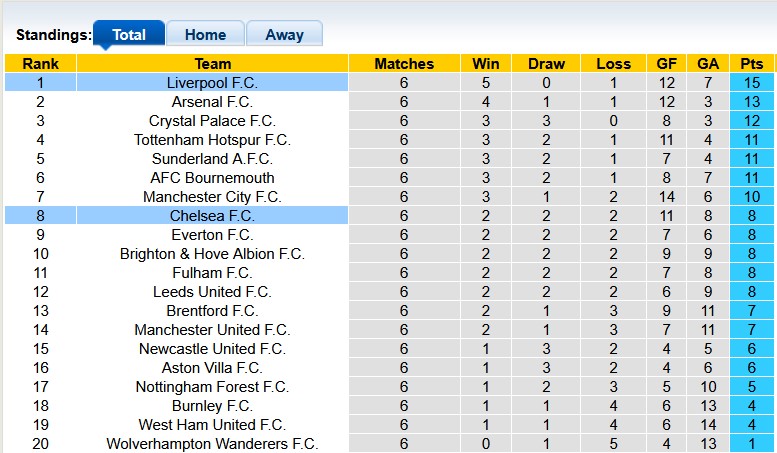Click the Matches column header
The width and height of the screenshot is (777, 453).
(404, 64)
